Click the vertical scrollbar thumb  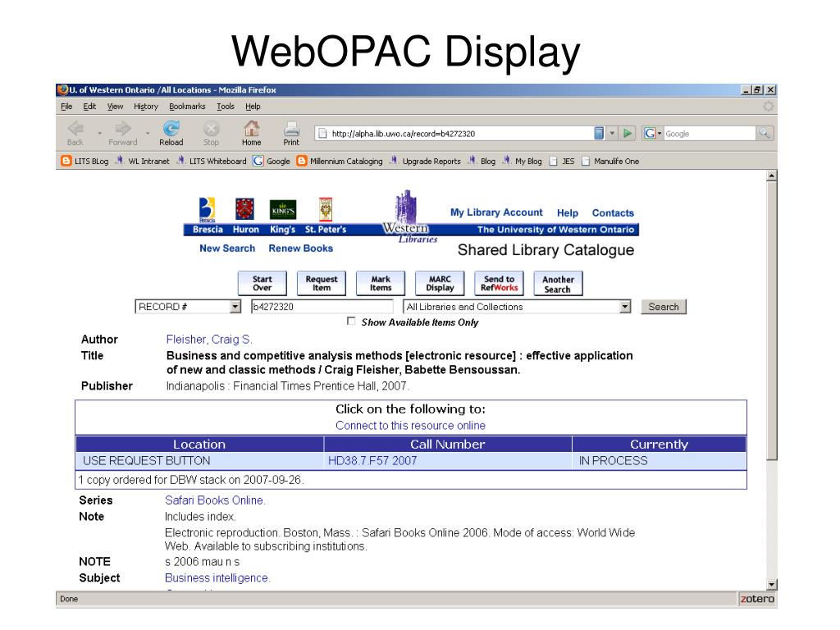coord(771,320)
